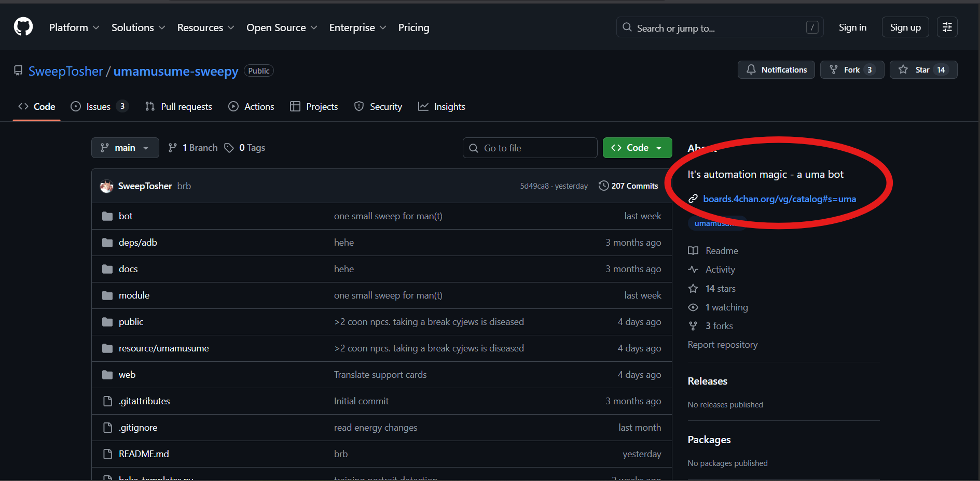This screenshot has height=481, width=980.
Task: Expand the Open Source menu
Action: tap(282, 27)
